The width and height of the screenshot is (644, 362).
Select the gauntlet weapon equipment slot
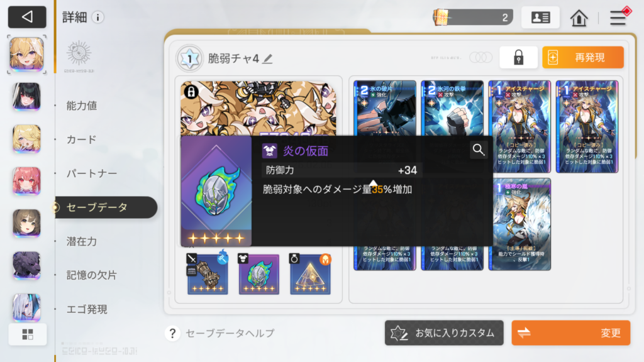(x=208, y=274)
